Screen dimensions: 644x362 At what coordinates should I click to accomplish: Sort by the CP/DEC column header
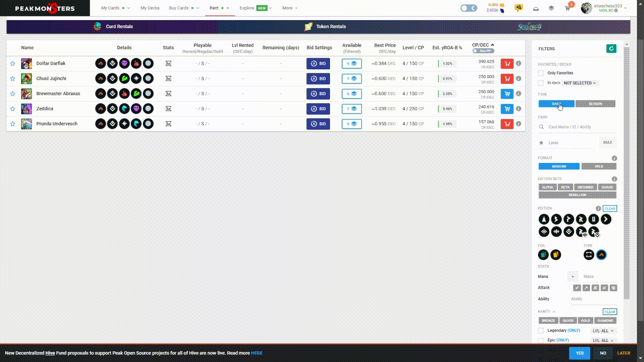coord(483,45)
